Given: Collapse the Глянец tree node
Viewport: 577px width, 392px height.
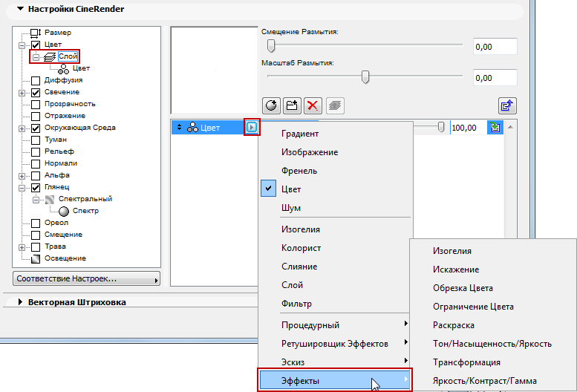Looking at the screenshot, I should click(x=22, y=188).
